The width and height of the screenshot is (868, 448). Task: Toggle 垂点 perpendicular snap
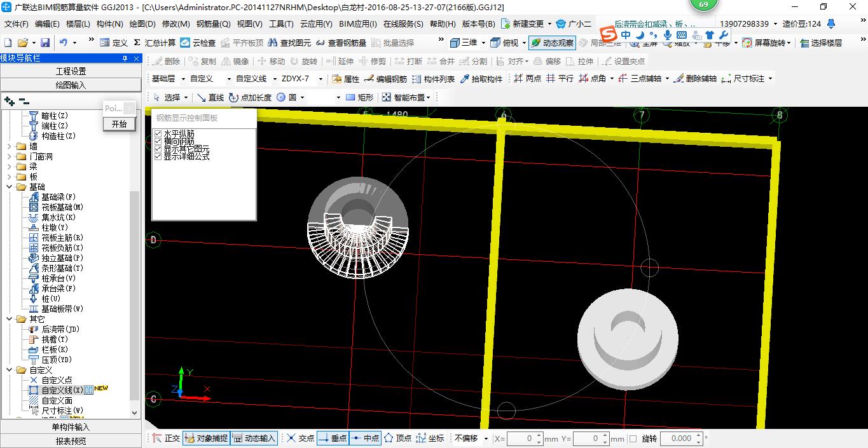[x=333, y=438]
